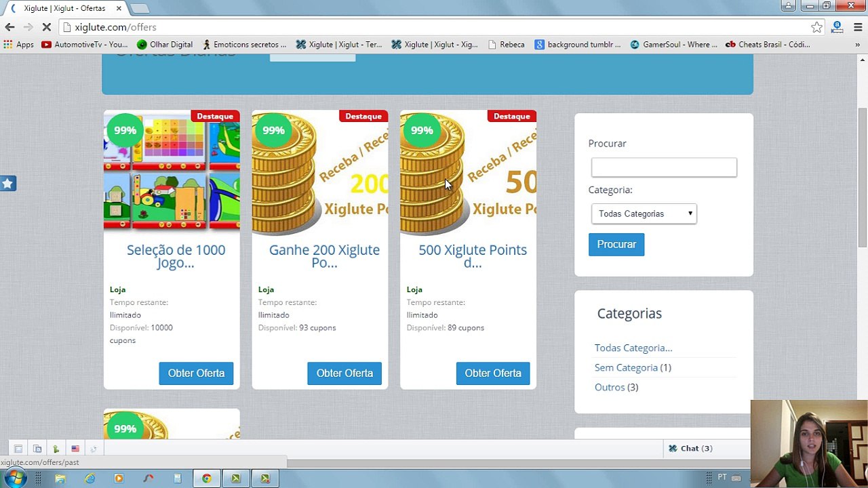Open the Chrome user profile button
The image size is (868, 488).
point(788,6)
